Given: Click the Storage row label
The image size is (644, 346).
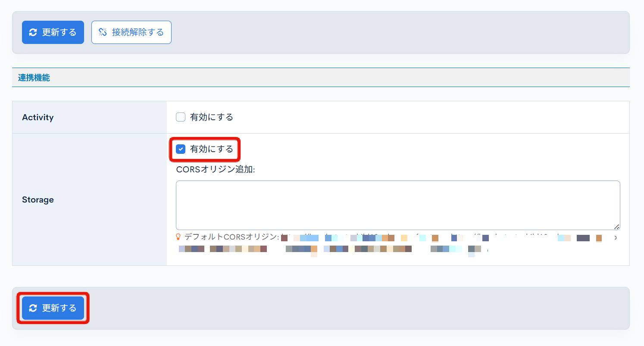Looking at the screenshot, I should [x=38, y=199].
